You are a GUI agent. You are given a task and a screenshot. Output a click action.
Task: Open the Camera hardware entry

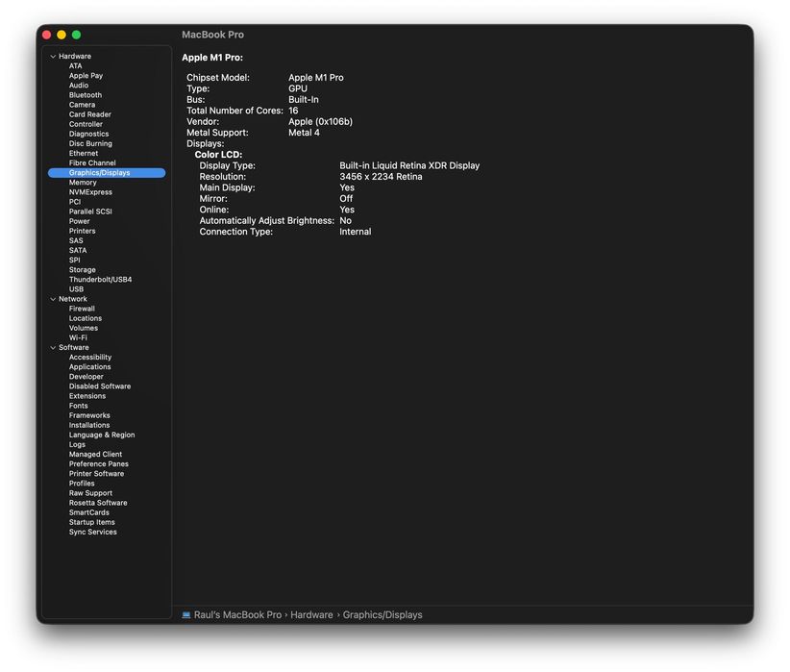82,105
